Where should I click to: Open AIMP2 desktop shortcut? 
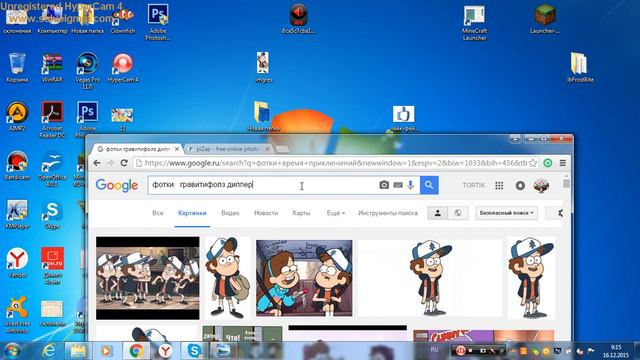click(x=17, y=116)
